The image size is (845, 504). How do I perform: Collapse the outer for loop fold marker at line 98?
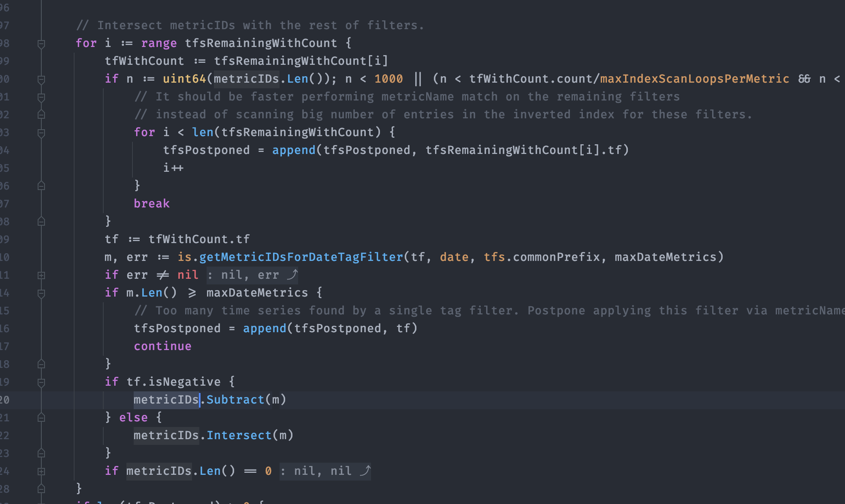41,43
